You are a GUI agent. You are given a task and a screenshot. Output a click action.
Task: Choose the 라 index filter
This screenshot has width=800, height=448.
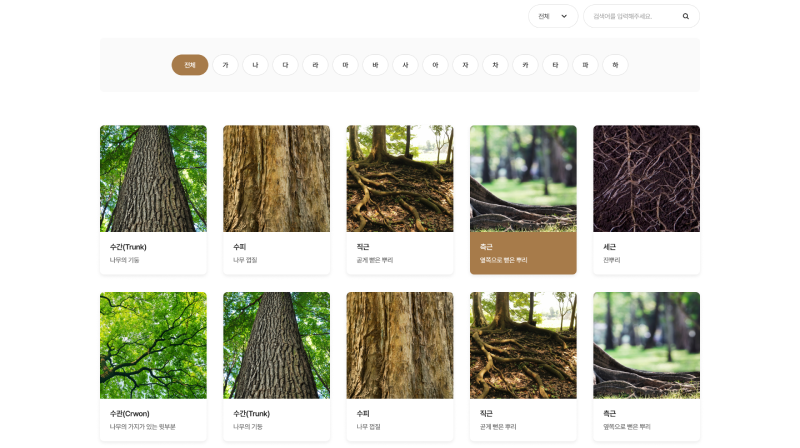[315, 65]
